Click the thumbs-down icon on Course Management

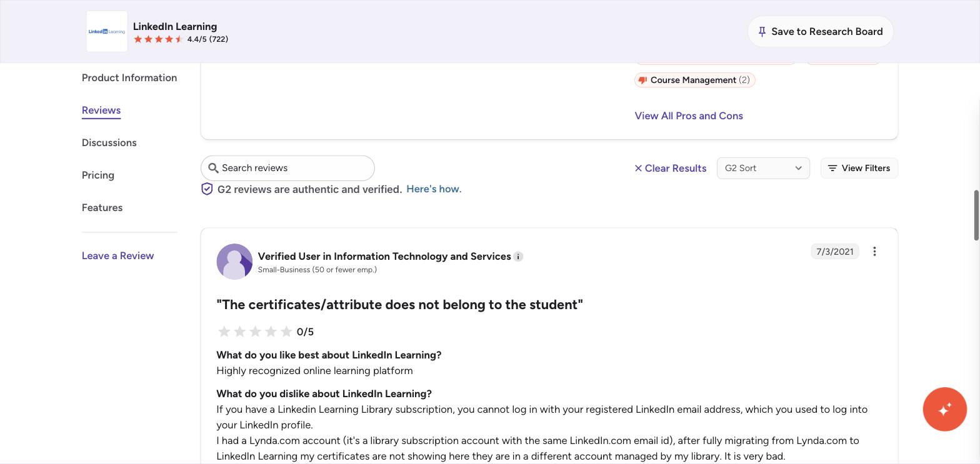(642, 80)
